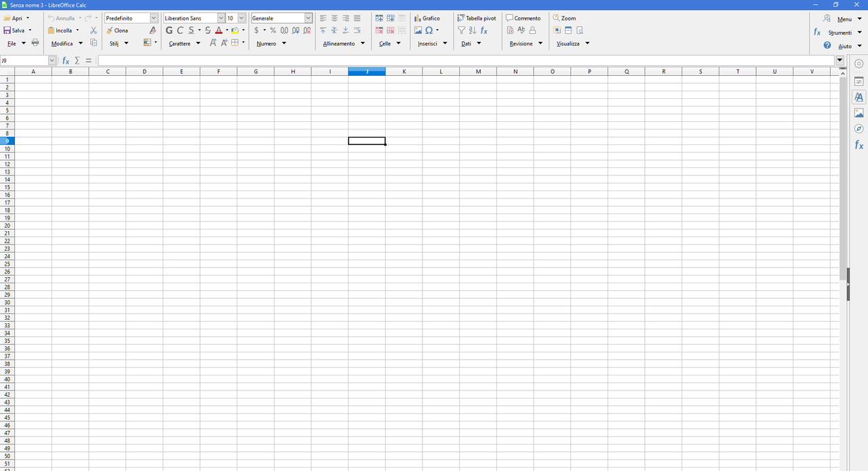868x471 pixels.
Task: Open the Stili menu
Action: tap(119, 43)
